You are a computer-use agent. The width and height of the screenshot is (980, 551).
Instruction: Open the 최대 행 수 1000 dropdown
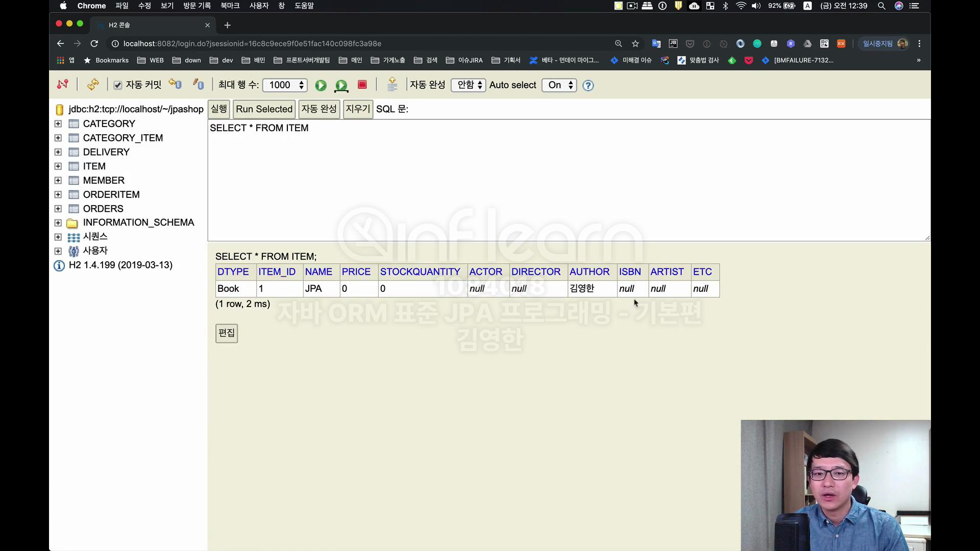point(285,85)
